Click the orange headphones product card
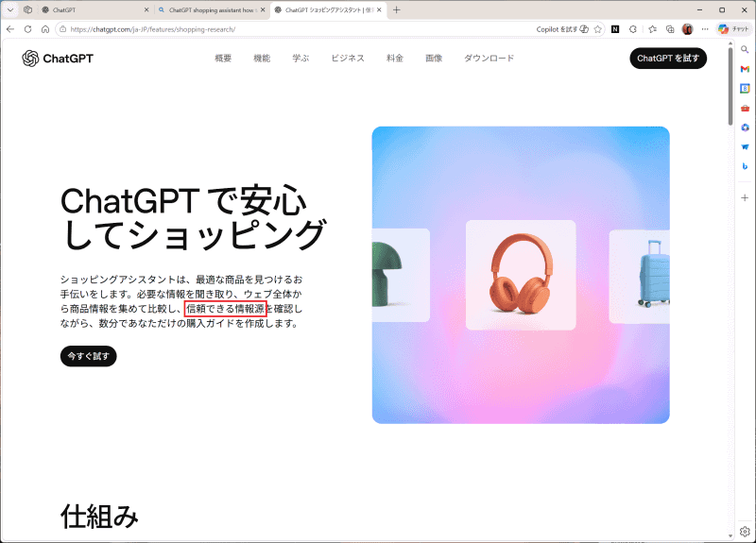The width and height of the screenshot is (756, 543). (x=521, y=275)
